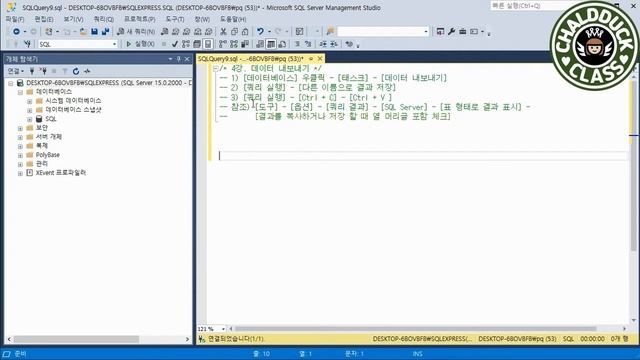This screenshot has width=640, height=360.
Task: Click the Save All icon
Action: coord(105,31)
